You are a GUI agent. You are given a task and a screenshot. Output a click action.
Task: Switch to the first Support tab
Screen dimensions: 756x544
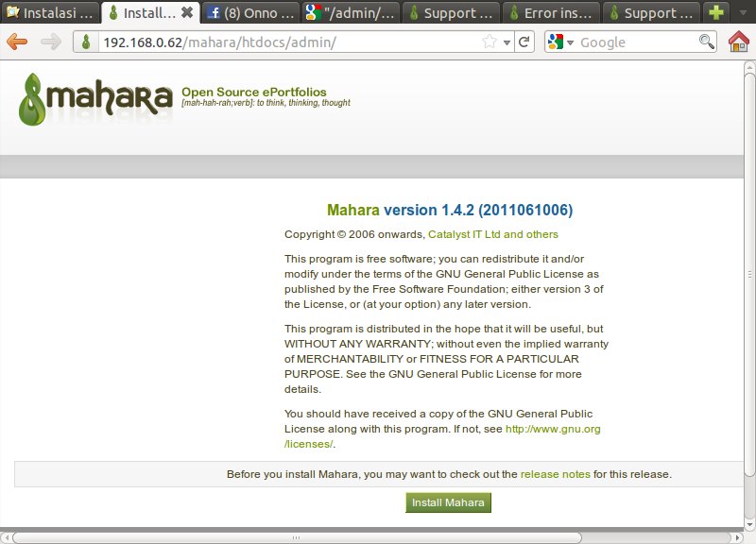coord(451,12)
